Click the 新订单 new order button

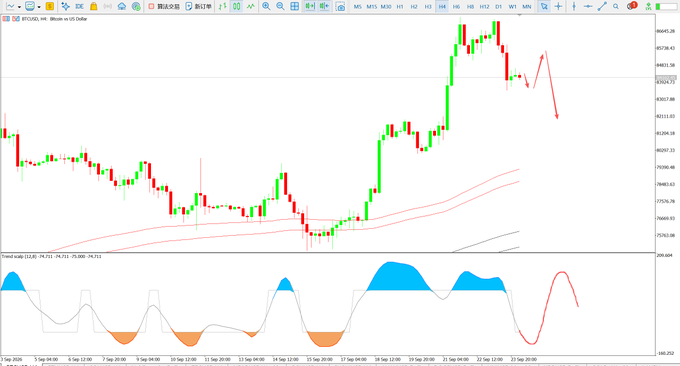(x=199, y=7)
